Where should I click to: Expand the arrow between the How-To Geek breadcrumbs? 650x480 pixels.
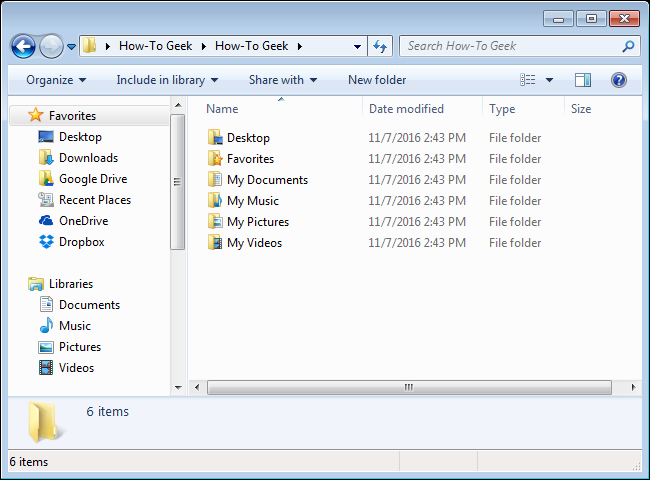(x=204, y=46)
